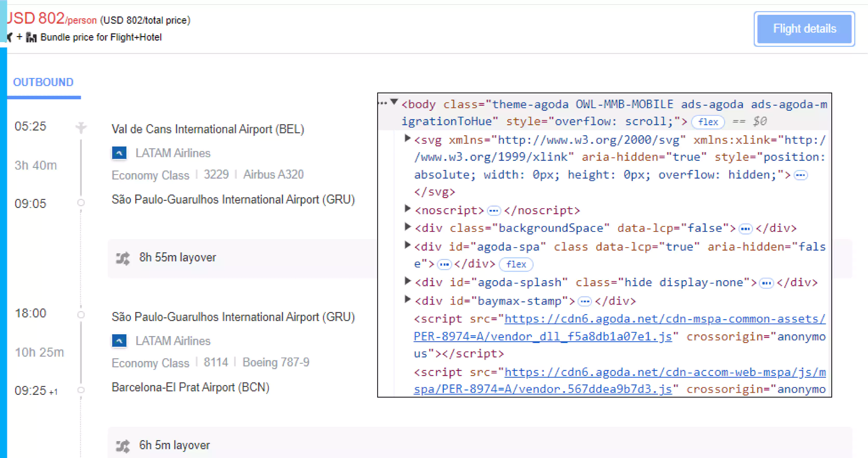Click the LATAM Airlines logo for flight 8114
The height and width of the screenshot is (458, 868).
(x=119, y=341)
